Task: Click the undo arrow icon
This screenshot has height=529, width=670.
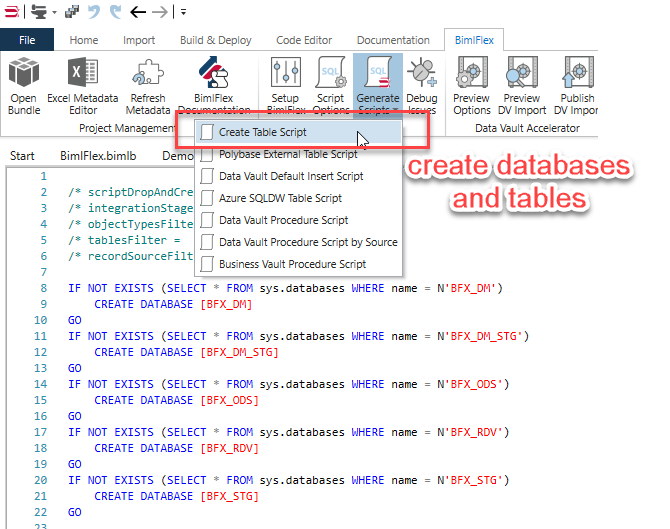Action: (94, 12)
